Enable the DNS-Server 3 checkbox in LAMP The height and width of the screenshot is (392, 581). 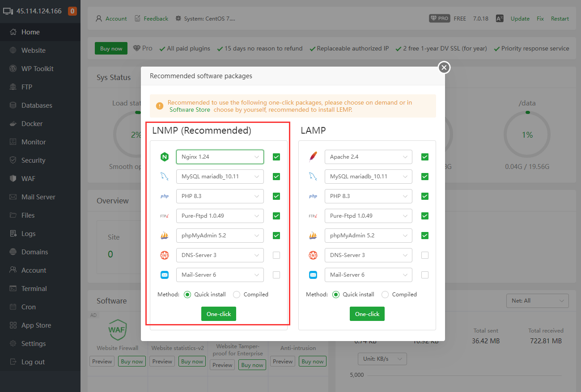click(425, 255)
